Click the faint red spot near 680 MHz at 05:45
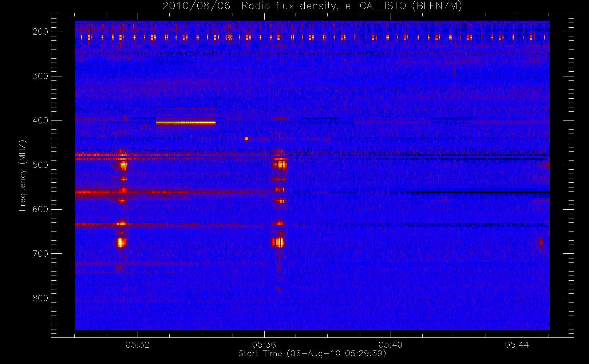 541,242
